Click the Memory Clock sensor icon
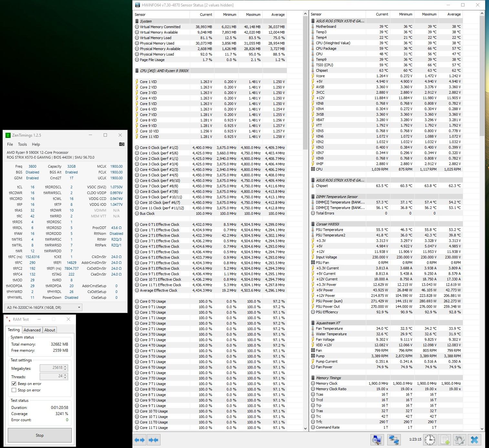 pos(313,383)
